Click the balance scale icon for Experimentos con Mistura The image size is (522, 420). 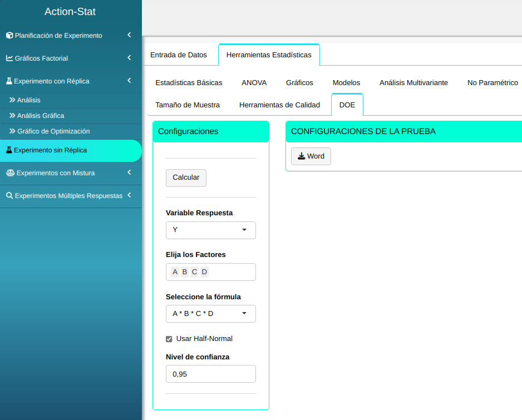click(10, 173)
